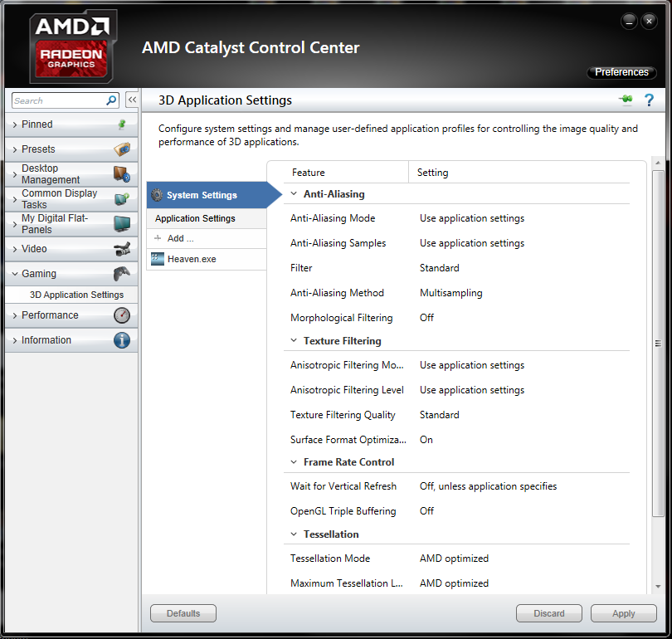Expand the Common Display Tasks section
Screen dimensions: 672x639
point(15,199)
